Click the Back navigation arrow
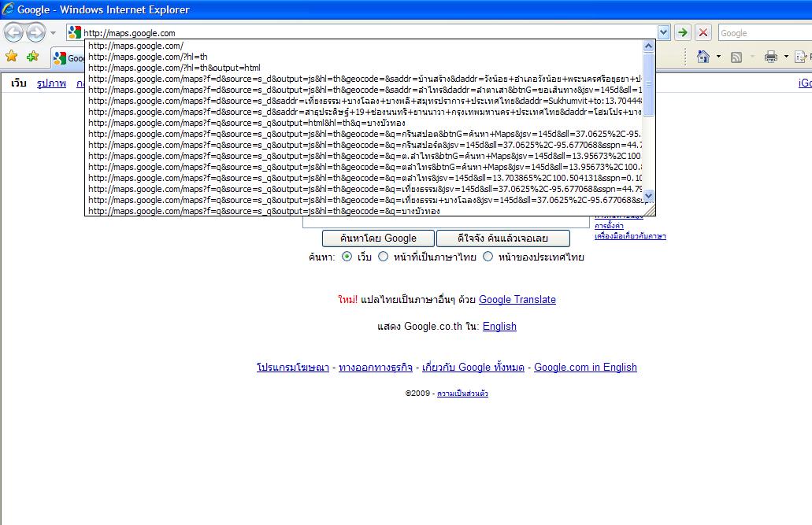 14,32
